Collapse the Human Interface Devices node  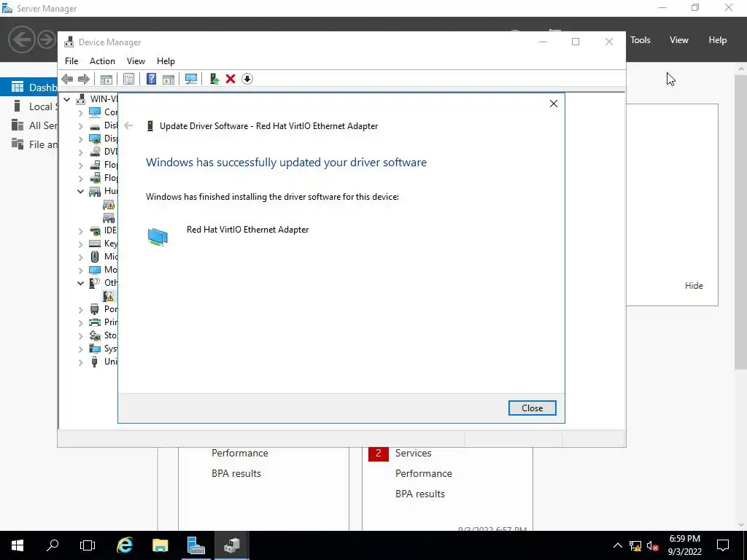pos(80,192)
